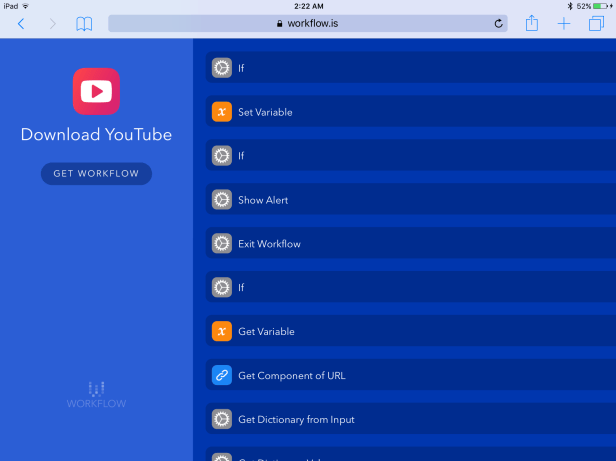
Task: Select the Set Variable action icon
Action: (222, 112)
